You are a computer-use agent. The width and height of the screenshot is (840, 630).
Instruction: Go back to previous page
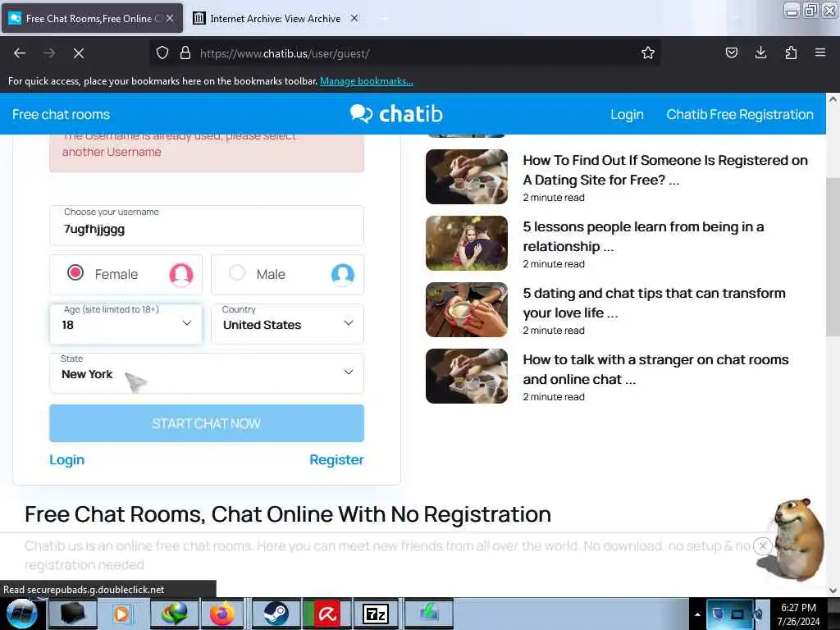tap(20, 53)
